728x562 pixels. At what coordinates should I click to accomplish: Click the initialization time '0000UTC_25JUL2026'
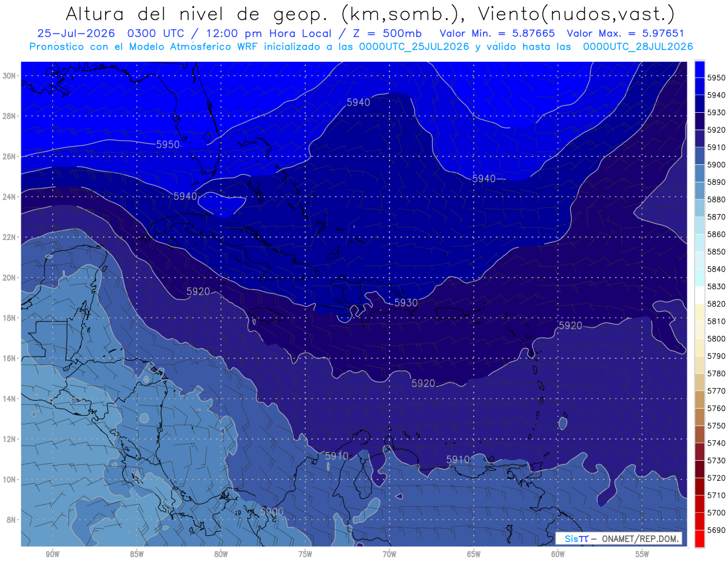click(414, 47)
